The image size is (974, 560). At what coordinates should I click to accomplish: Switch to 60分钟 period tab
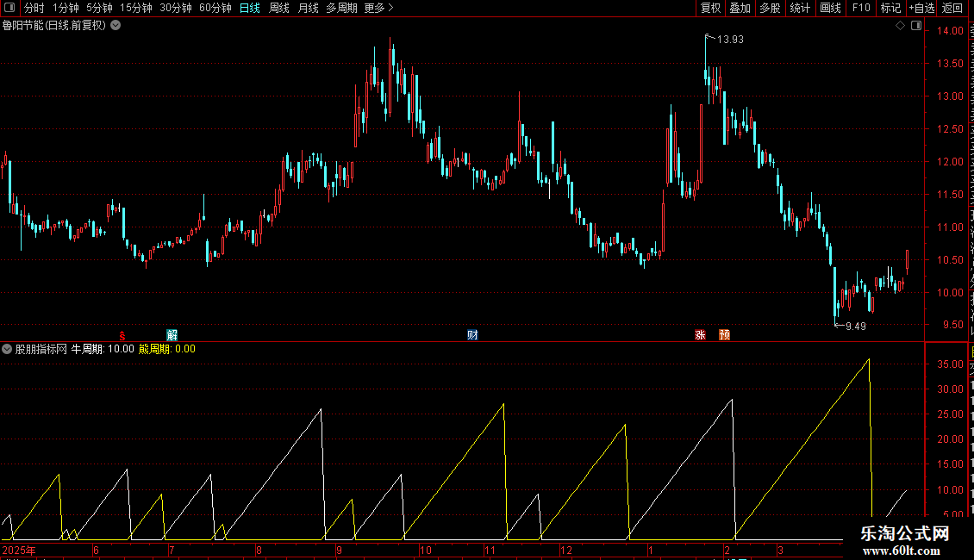[x=215, y=8]
